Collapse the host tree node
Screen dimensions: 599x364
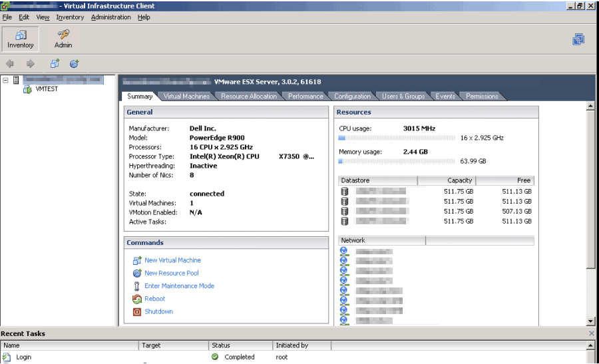(5, 81)
